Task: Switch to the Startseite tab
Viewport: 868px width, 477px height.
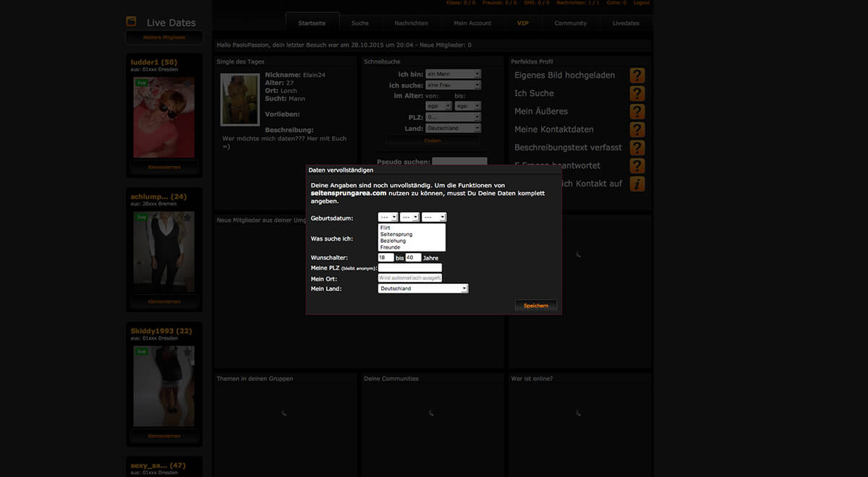Action: (x=312, y=23)
